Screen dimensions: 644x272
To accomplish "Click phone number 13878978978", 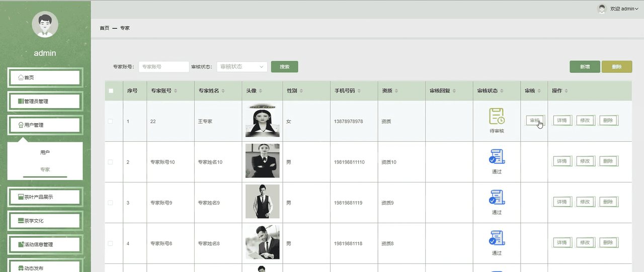I will [x=348, y=122].
